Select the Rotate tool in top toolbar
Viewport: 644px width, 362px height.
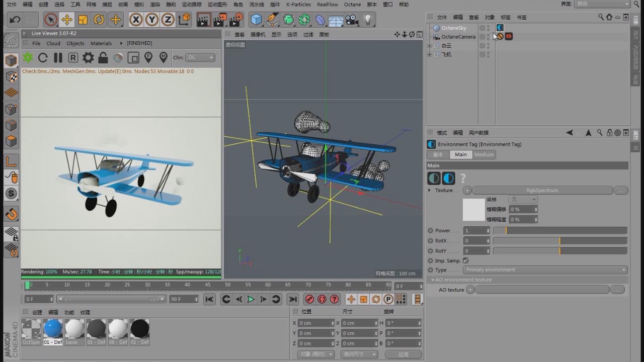pyautogui.click(x=99, y=20)
